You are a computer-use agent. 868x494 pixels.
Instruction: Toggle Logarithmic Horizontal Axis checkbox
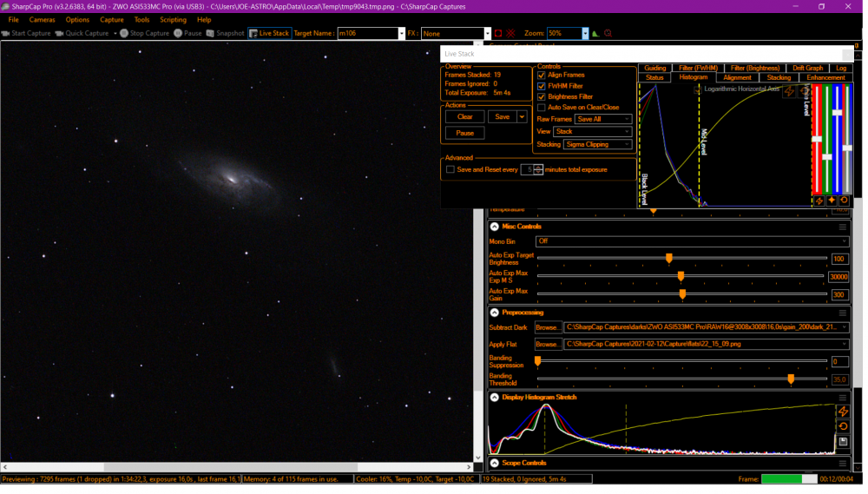point(698,89)
